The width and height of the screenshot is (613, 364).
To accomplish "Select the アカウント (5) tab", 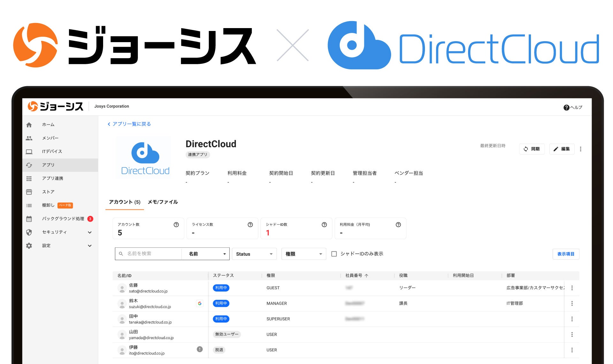I will coord(124,202).
